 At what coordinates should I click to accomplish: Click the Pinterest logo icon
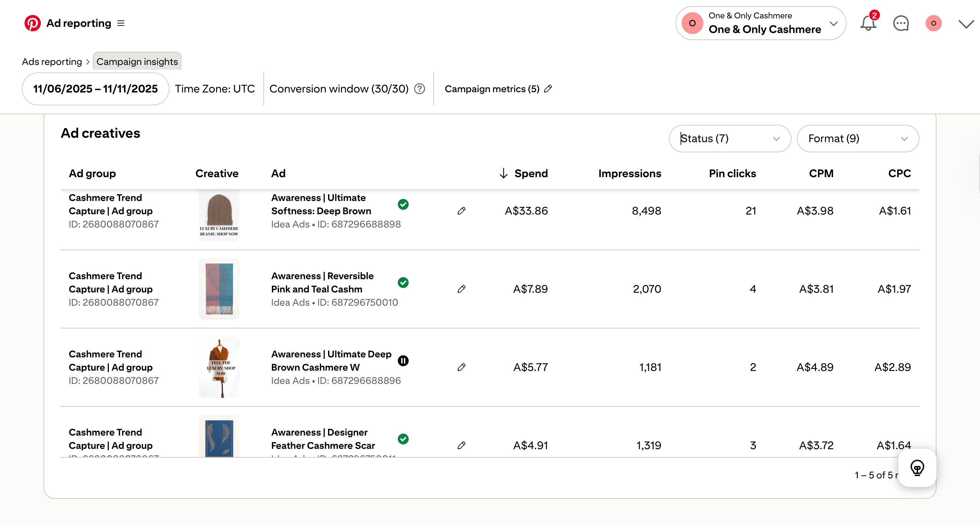click(33, 23)
